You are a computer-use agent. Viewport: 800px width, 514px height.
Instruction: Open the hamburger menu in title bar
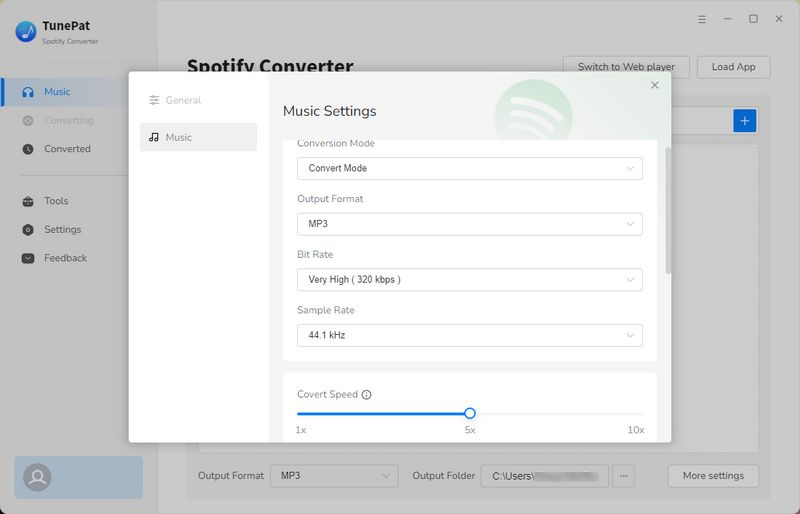702,19
